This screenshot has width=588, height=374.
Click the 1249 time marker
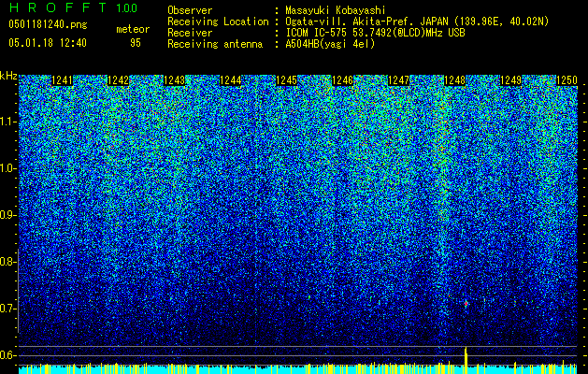511,80
